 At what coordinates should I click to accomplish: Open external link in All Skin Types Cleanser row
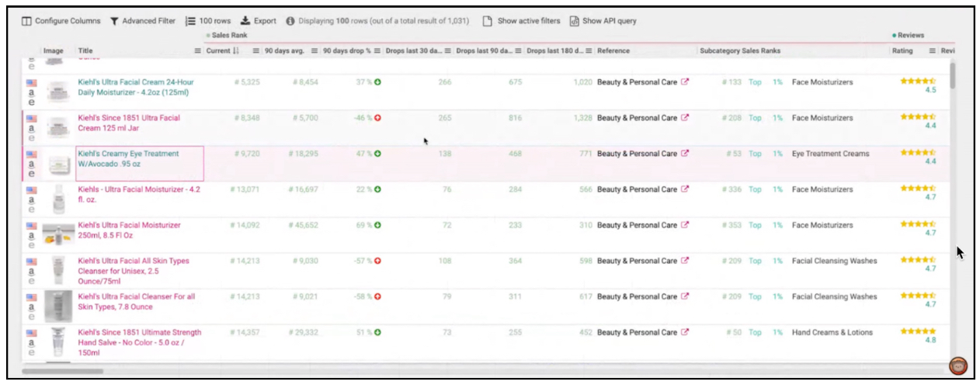(x=685, y=260)
